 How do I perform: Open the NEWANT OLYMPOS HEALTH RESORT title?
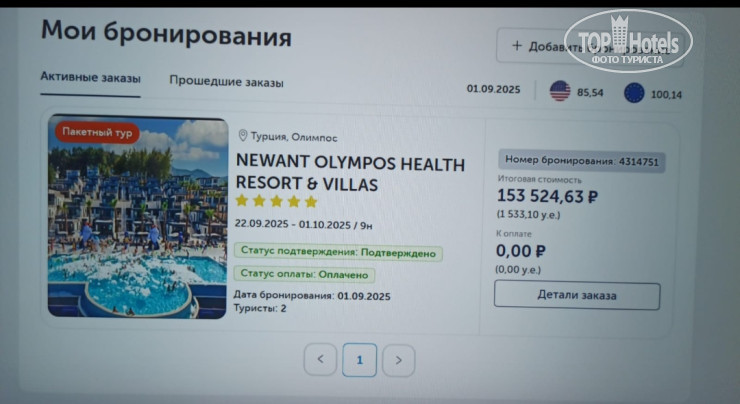tap(350, 173)
